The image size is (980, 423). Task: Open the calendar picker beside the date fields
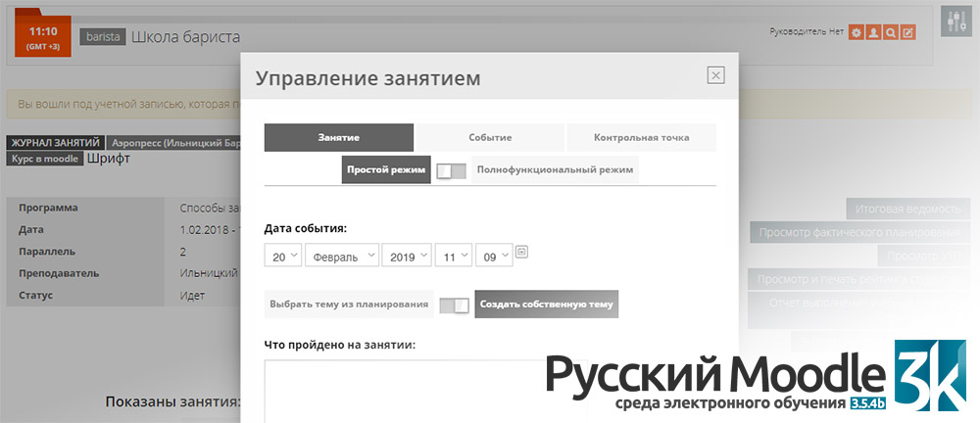pyautogui.click(x=522, y=252)
